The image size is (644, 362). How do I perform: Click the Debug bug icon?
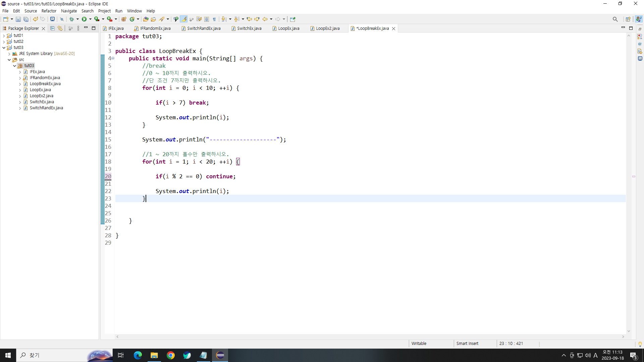[71, 19]
